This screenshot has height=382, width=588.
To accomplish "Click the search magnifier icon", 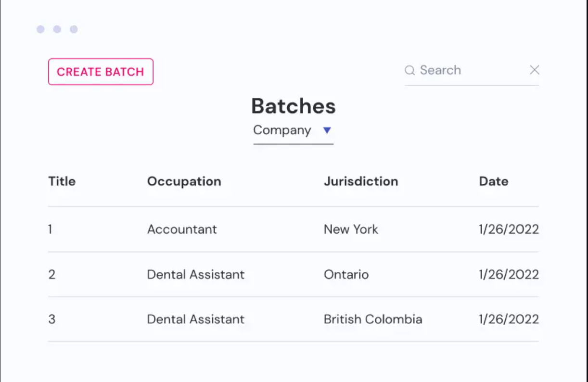I will pos(409,71).
